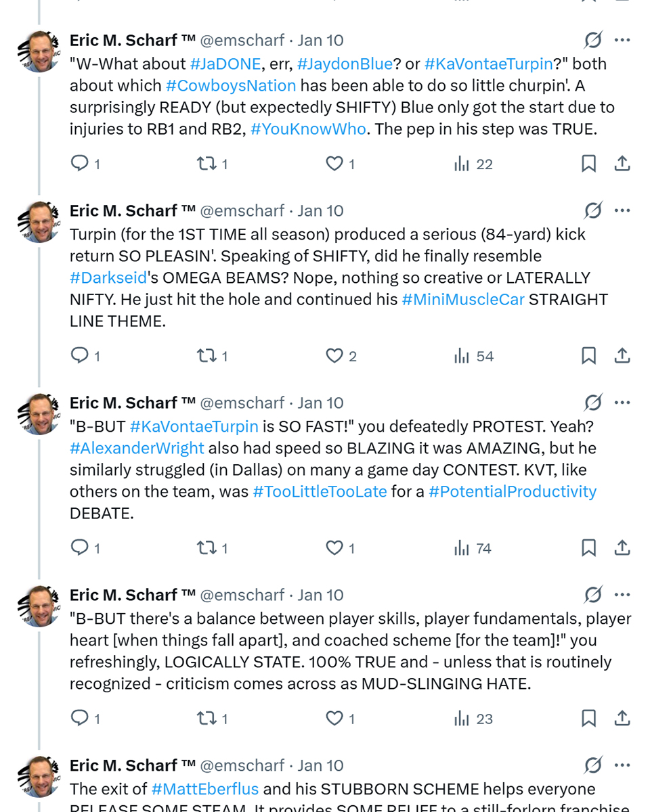Bookmark the MUD-SLINGING HATE tweet
Viewport: 650px width, 812px height.
coord(588,719)
